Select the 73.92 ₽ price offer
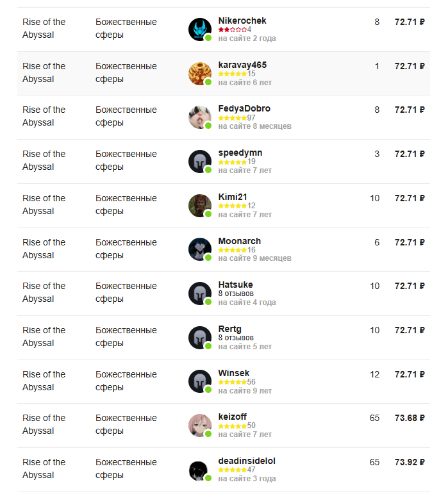The width and height of the screenshot is (448, 496). point(410,462)
